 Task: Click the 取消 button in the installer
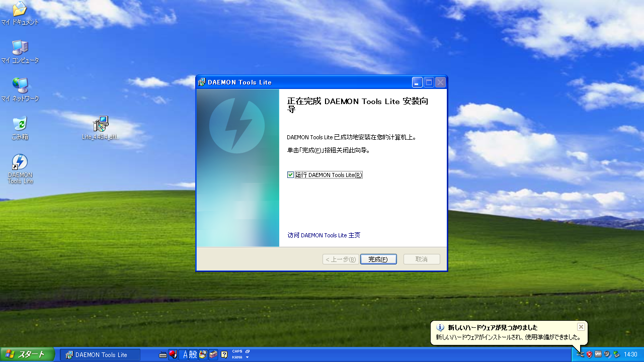[422, 259]
